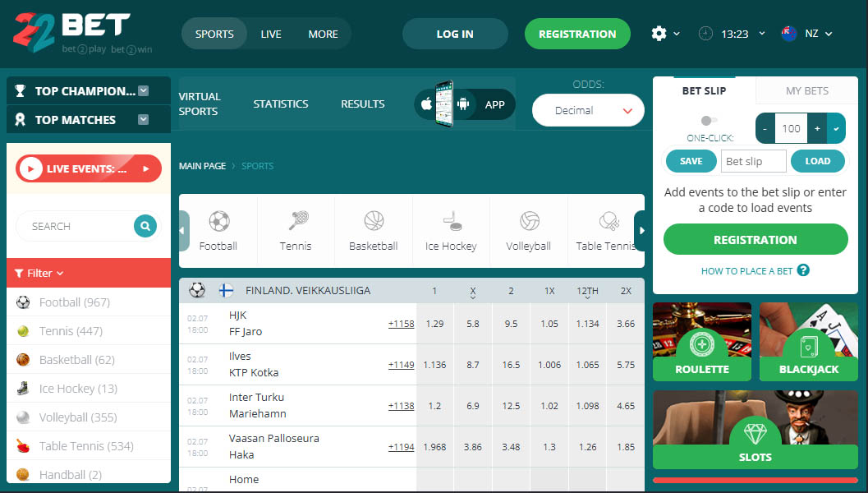The image size is (868, 493).
Task: Expand the Top Champions section arrow
Action: (x=144, y=91)
